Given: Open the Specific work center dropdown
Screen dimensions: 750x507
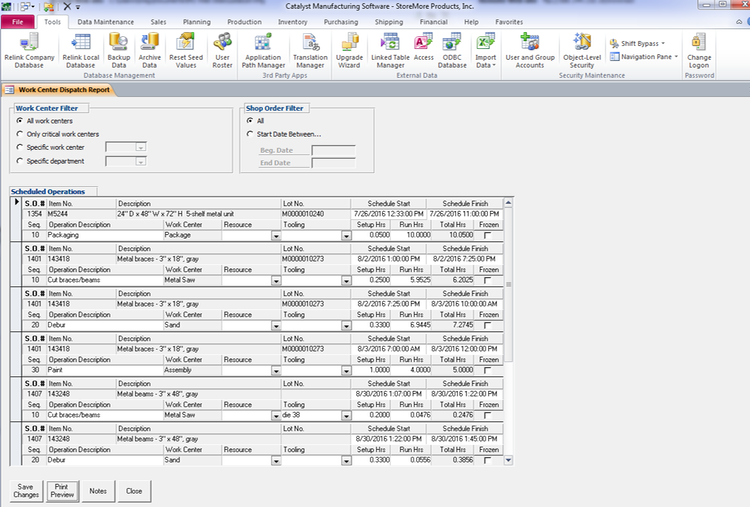Looking at the screenshot, I should 141,147.
